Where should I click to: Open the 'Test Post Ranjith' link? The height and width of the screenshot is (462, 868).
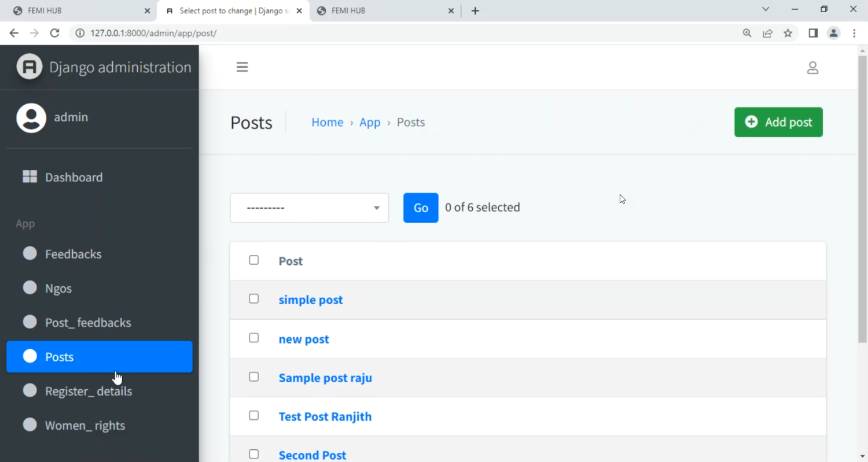325,416
